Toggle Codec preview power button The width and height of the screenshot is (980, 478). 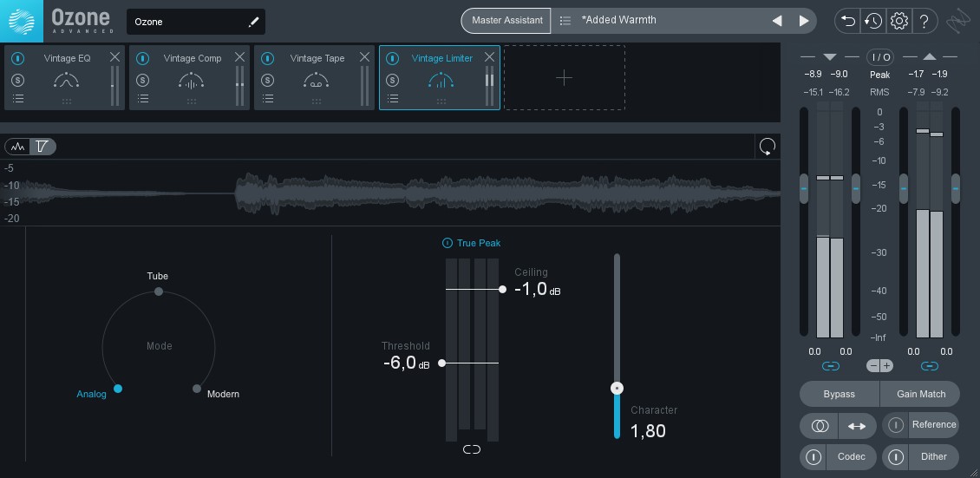point(813,457)
